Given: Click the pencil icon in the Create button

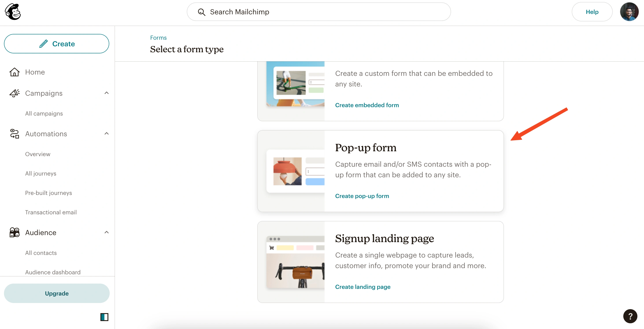Looking at the screenshot, I should tap(44, 44).
